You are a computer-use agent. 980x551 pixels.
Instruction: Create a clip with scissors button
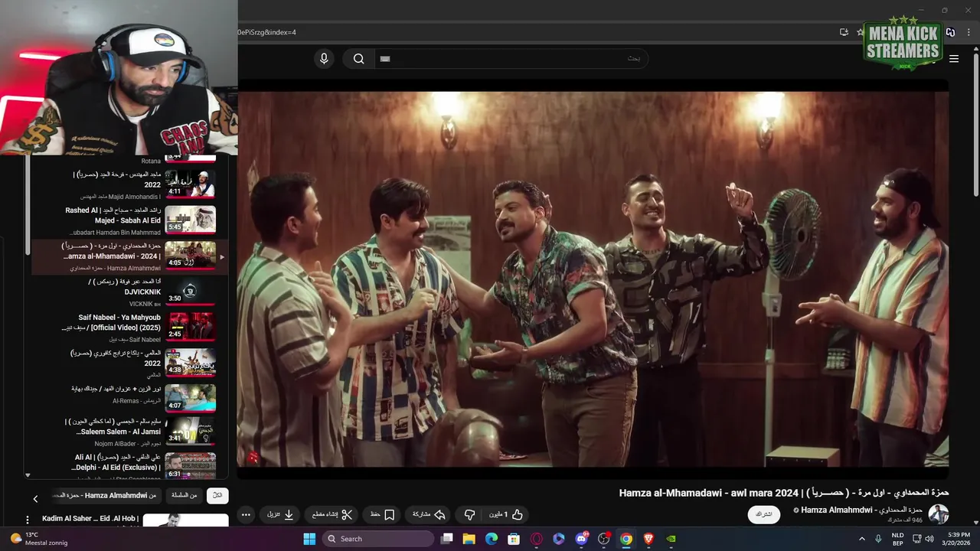click(332, 515)
